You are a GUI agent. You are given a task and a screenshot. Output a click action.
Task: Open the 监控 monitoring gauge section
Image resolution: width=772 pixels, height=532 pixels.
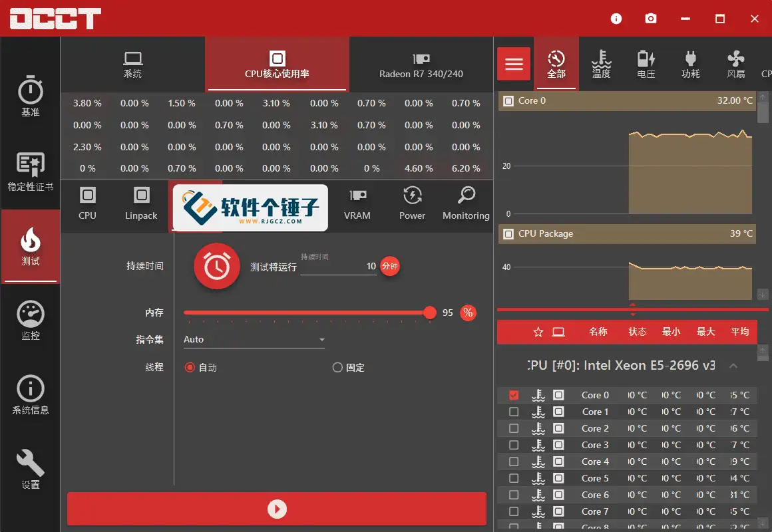pyautogui.click(x=31, y=321)
